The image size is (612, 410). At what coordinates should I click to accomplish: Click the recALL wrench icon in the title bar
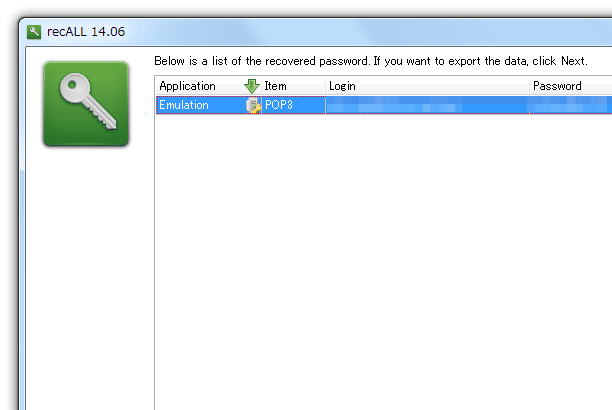tap(34, 32)
